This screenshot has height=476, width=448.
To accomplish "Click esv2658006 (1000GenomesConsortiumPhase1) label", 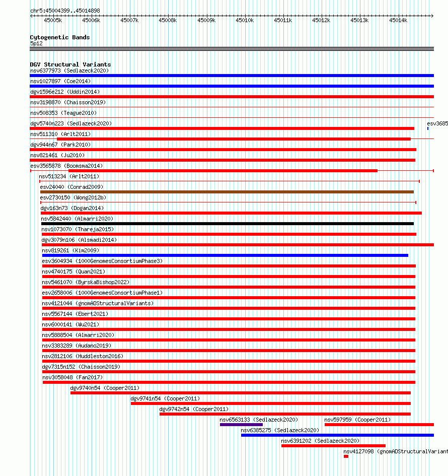I will tap(102, 293).
